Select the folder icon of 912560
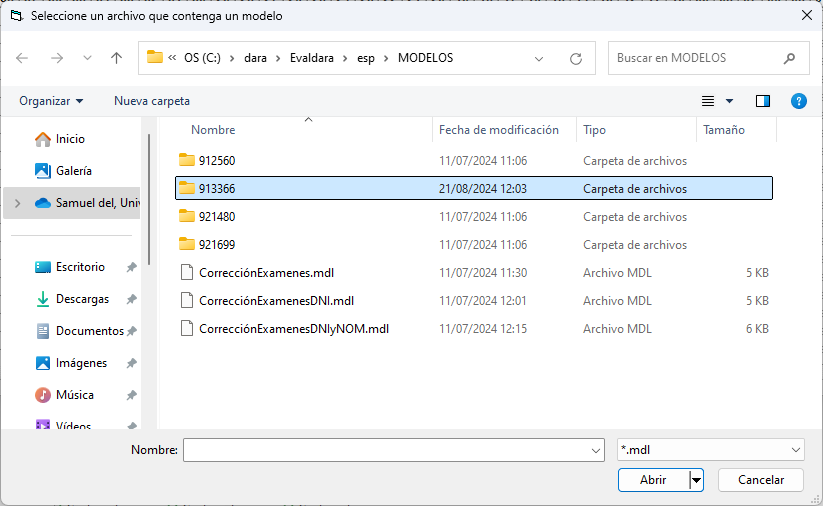The height and width of the screenshot is (506, 823). (186, 160)
